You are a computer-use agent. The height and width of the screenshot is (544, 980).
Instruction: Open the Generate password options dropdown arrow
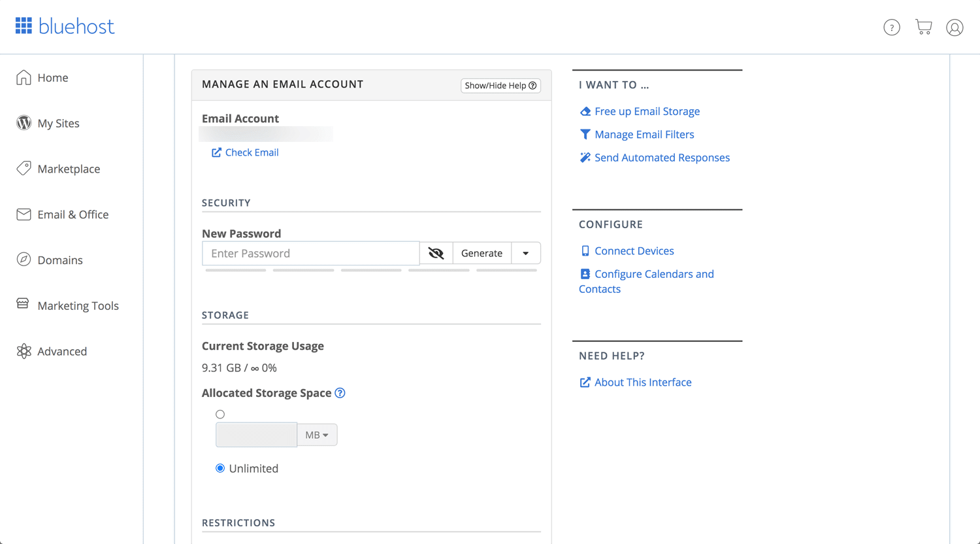point(526,253)
